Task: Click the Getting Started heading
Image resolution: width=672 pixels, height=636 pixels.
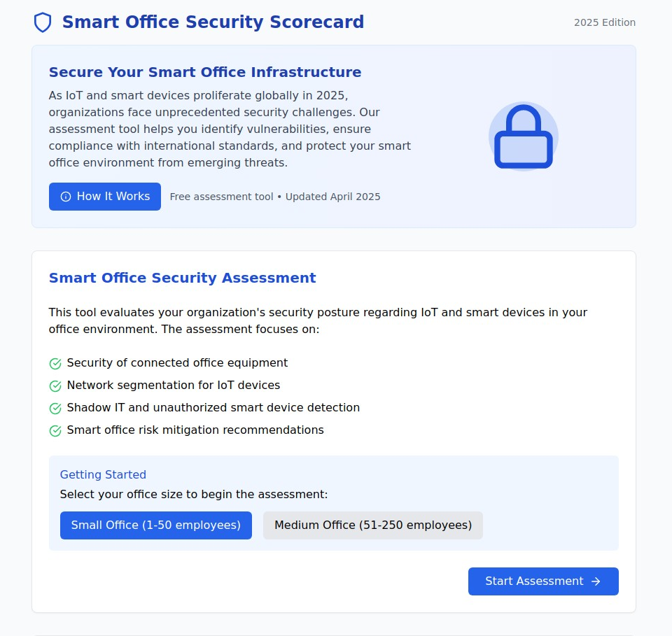Action: click(x=103, y=475)
